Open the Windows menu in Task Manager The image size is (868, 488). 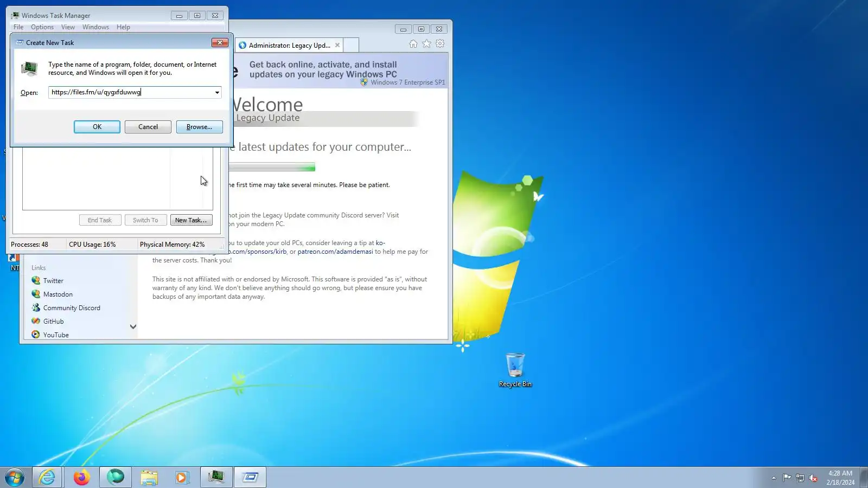[x=95, y=27]
